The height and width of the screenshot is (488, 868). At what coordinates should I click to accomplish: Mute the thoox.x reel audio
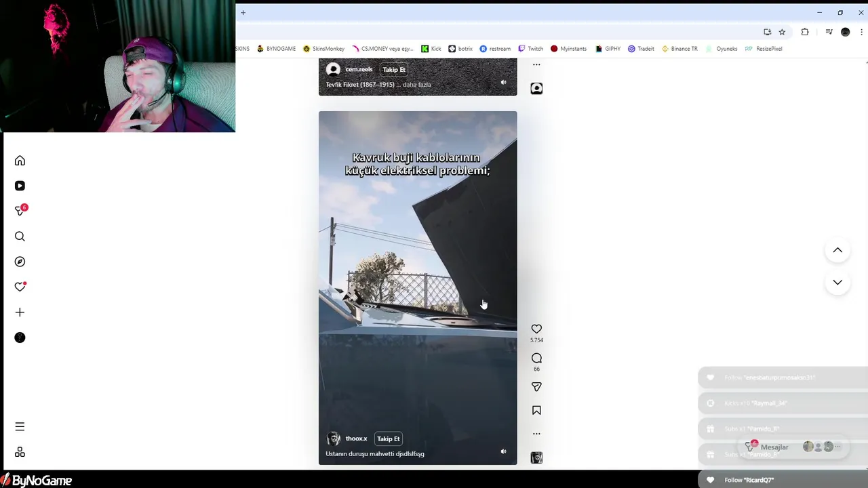tap(503, 451)
